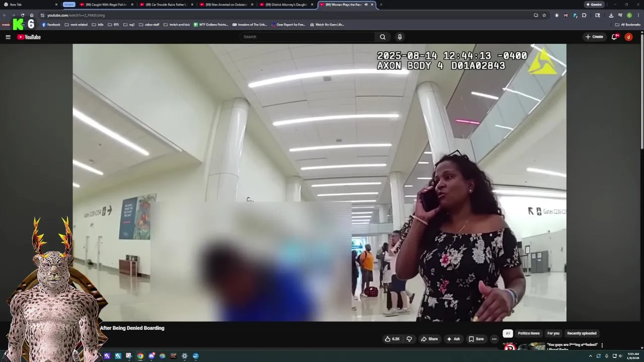Open the media controls icon
Viewport: 644px width, 362px height.
620,15
